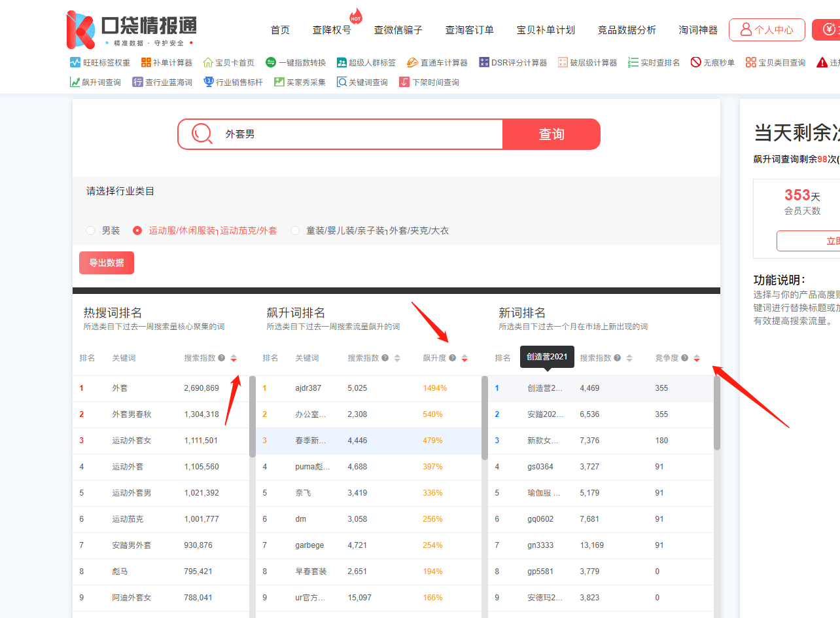Image resolution: width=840 pixels, height=618 pixels.
Task: Click the 直通车计算器 icon
Action: point(412,63)
